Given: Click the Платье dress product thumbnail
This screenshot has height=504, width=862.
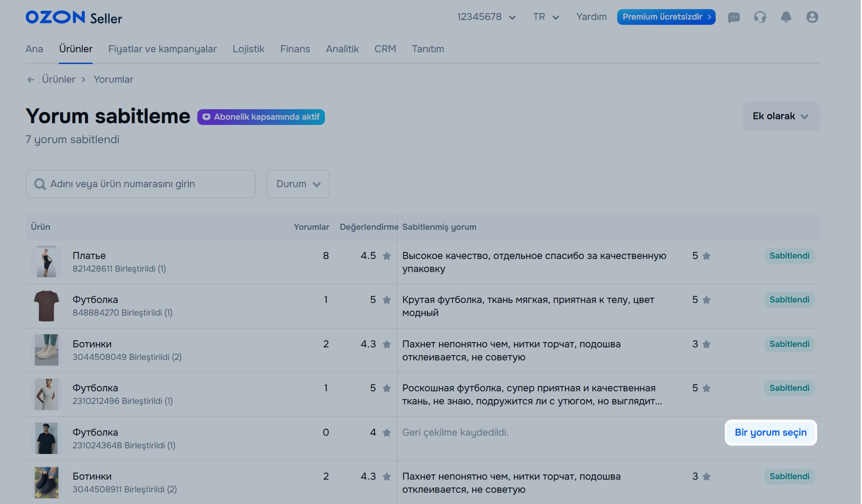Looking at the screenshot, I should click(46, 262).
